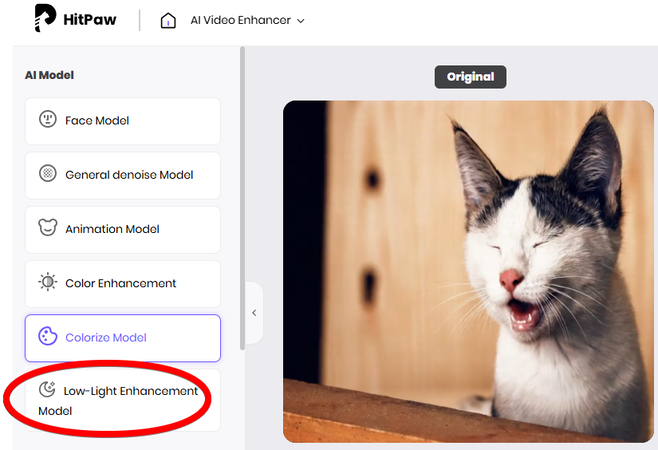Go to home via house icon
Viewport: 658px width, 450px height.
click(x=168, y=20)
